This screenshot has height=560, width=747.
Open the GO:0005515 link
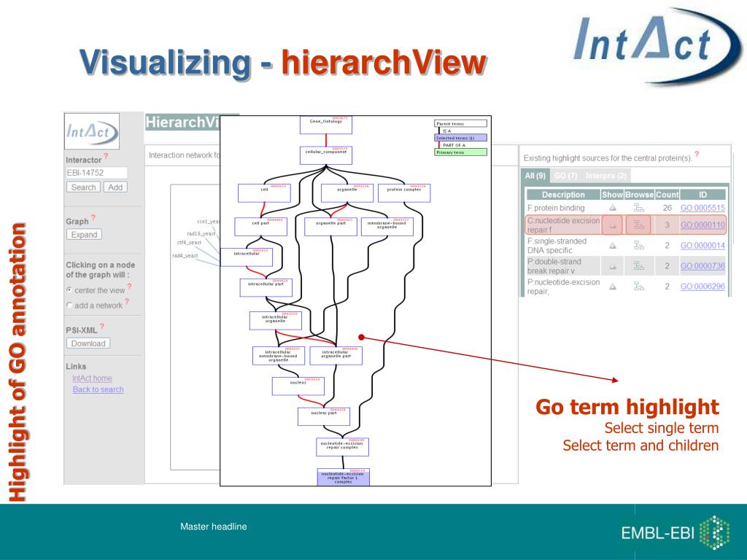pyautogui.click(x=703, y=208)
